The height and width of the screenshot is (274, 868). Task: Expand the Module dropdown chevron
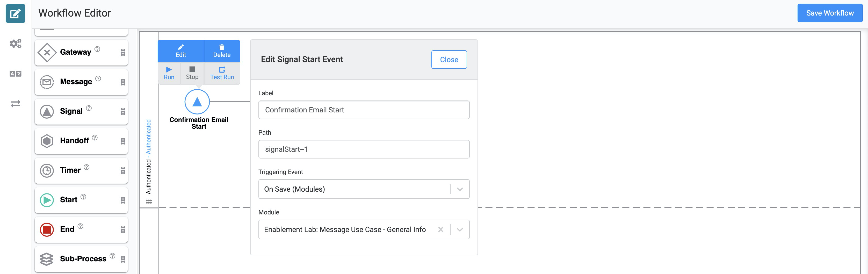[460, 229]
